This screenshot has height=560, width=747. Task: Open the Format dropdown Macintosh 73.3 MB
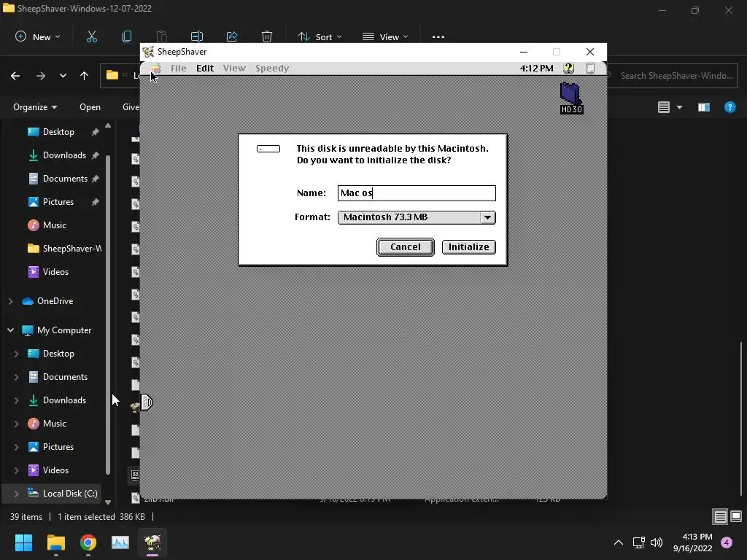(x=417, y=217)
